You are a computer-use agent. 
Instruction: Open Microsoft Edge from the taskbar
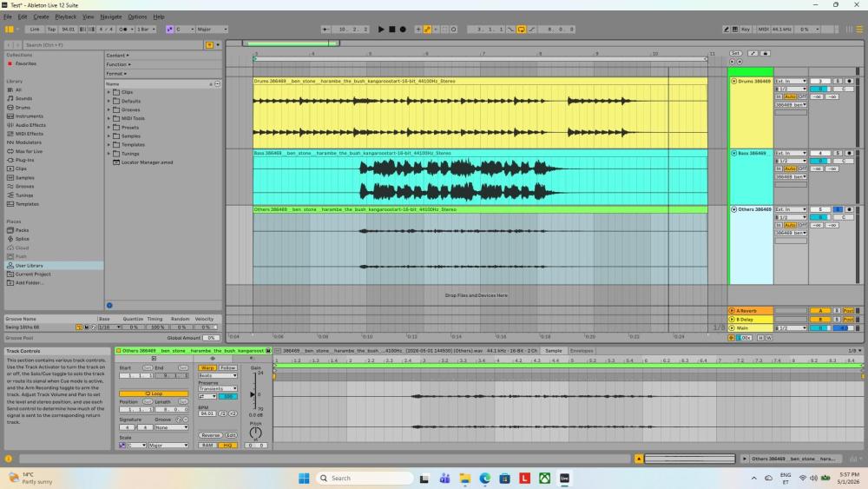point(484,478)
